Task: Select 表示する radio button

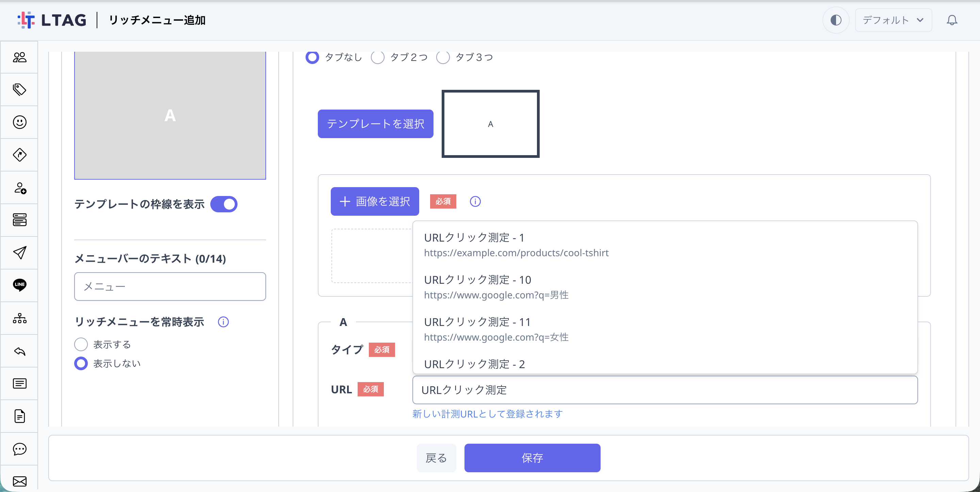Action: (81, 344)
